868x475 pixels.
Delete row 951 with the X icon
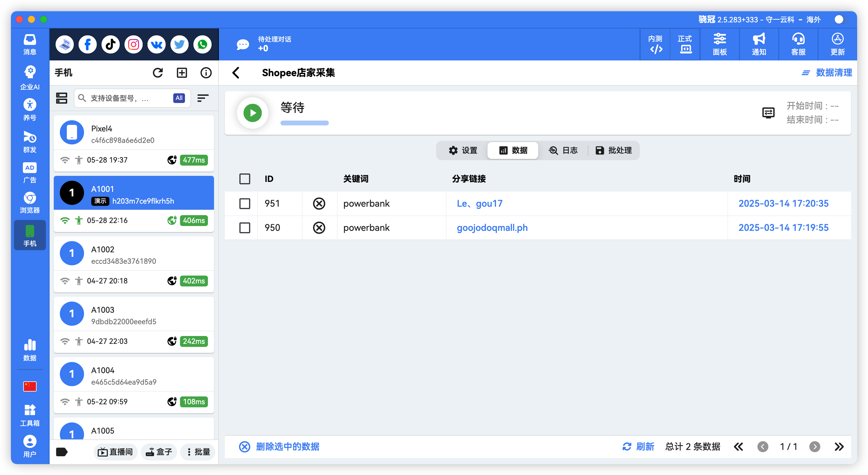tap(319, 203)
